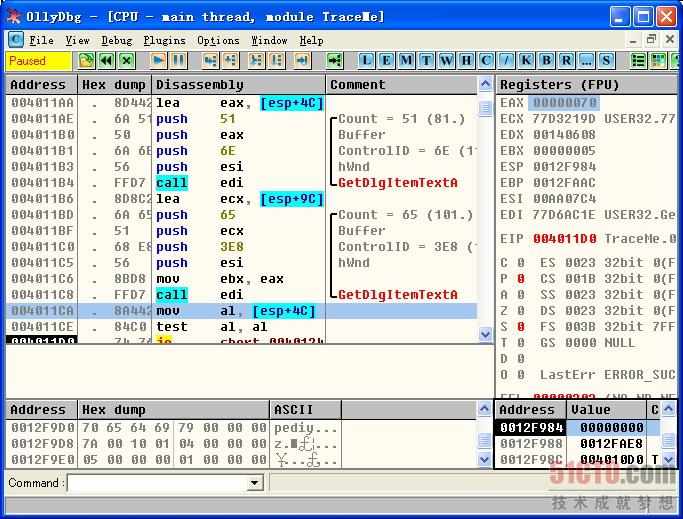Click the Trace into toolbar icon
The image size is (683, 519).
256,60
